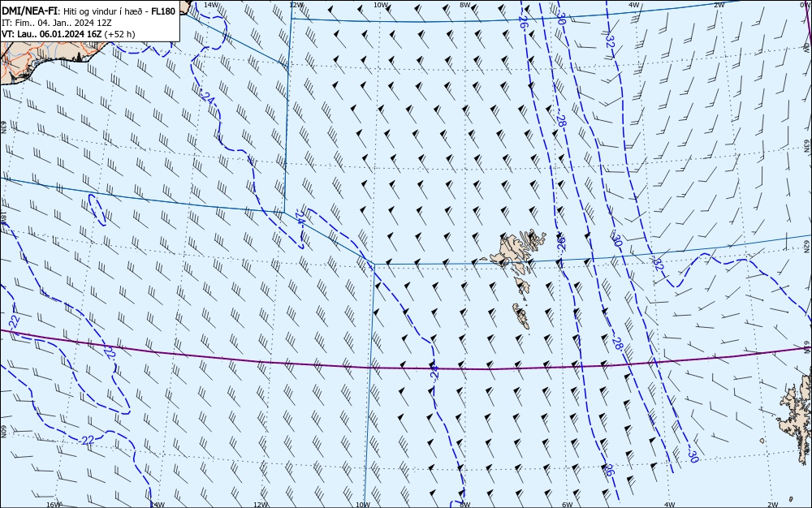Click the 'FL180' flight level label

[x=164, y=11]
